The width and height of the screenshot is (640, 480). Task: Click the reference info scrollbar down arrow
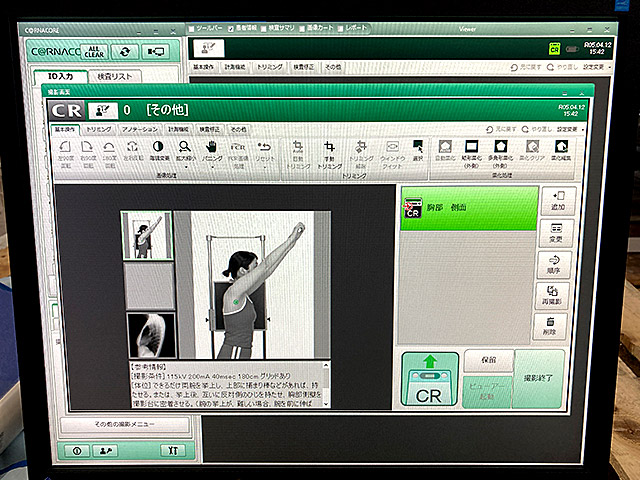point(326,404)
